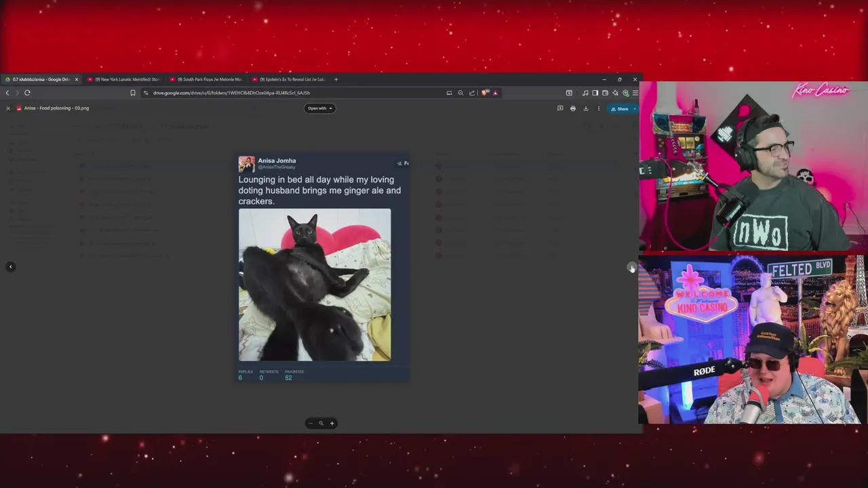Download the image with download icon
Image resolution: width=868 pixels, height=488 pixels.
(x=586, y=108)
